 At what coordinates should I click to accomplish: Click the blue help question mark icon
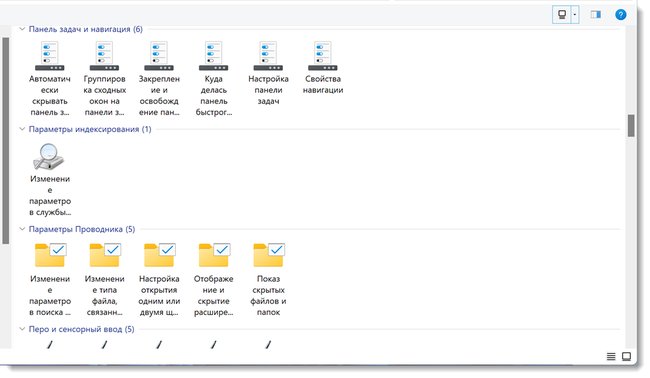(621, 15)
